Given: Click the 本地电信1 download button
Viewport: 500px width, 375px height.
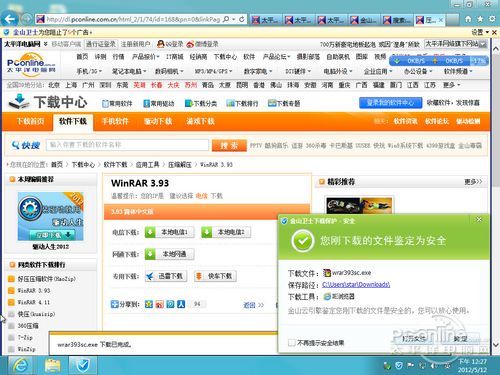Looking at the screenshot, I should pos(169,232).
